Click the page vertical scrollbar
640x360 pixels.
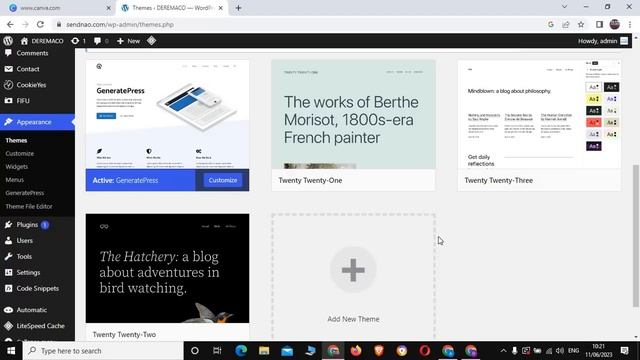(636, 236)
